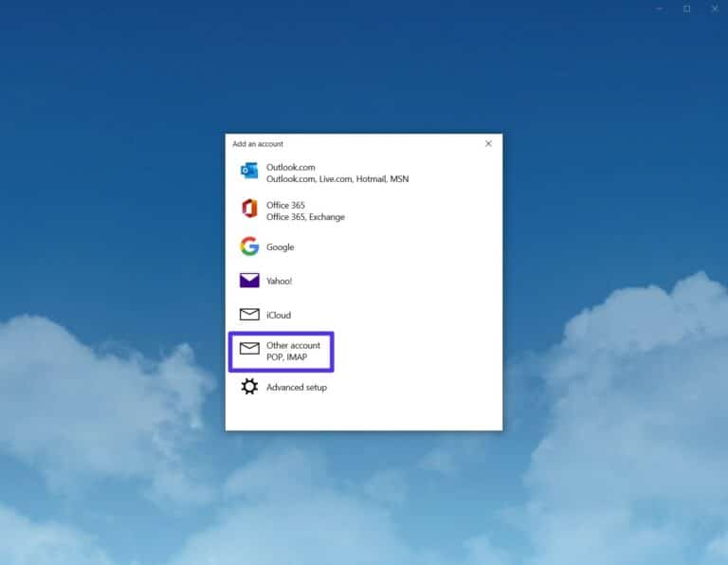The height and width of the screenshot is (565, 728).
Task: Close the Add an account dialog
Action: [x=488, y=143]
